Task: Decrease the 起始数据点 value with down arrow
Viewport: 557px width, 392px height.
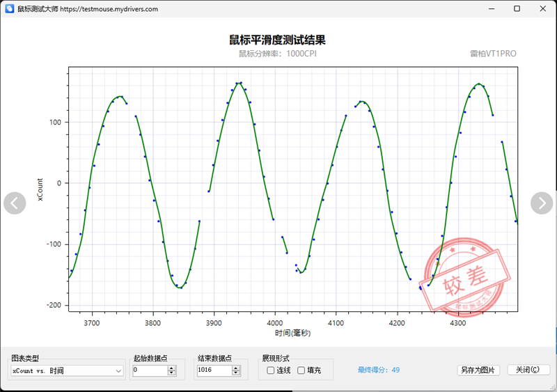Action: click(x=171, y=373)
